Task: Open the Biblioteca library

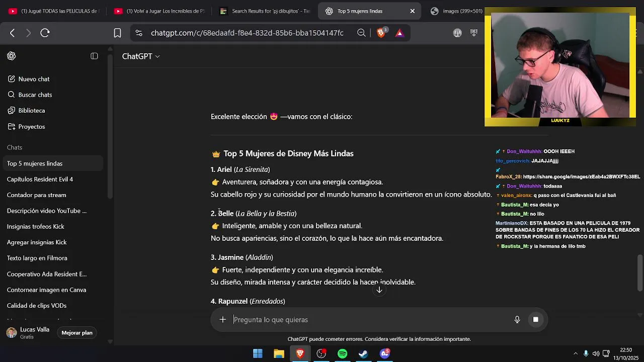Action: pyautogui.click(x=53, y=110)
